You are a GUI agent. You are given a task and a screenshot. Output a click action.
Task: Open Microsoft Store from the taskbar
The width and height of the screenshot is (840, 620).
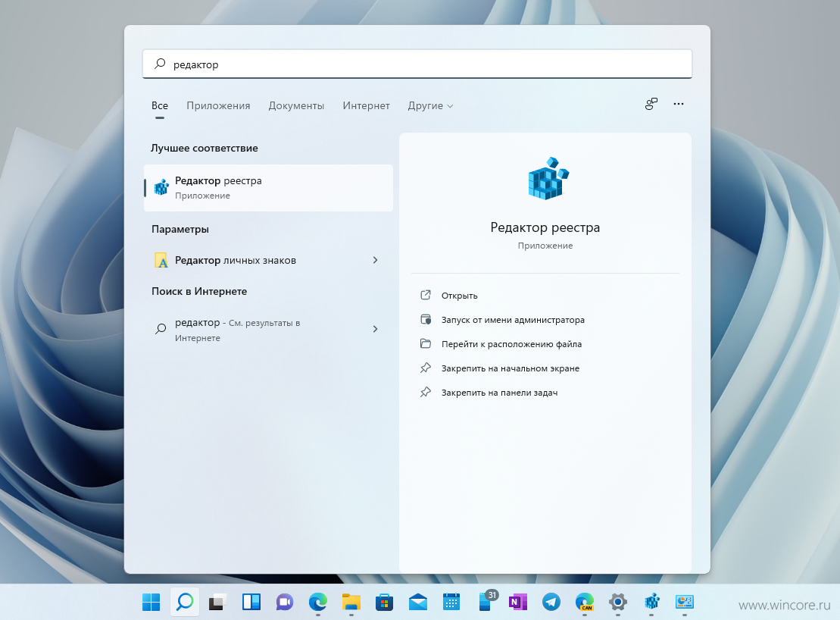384,602
